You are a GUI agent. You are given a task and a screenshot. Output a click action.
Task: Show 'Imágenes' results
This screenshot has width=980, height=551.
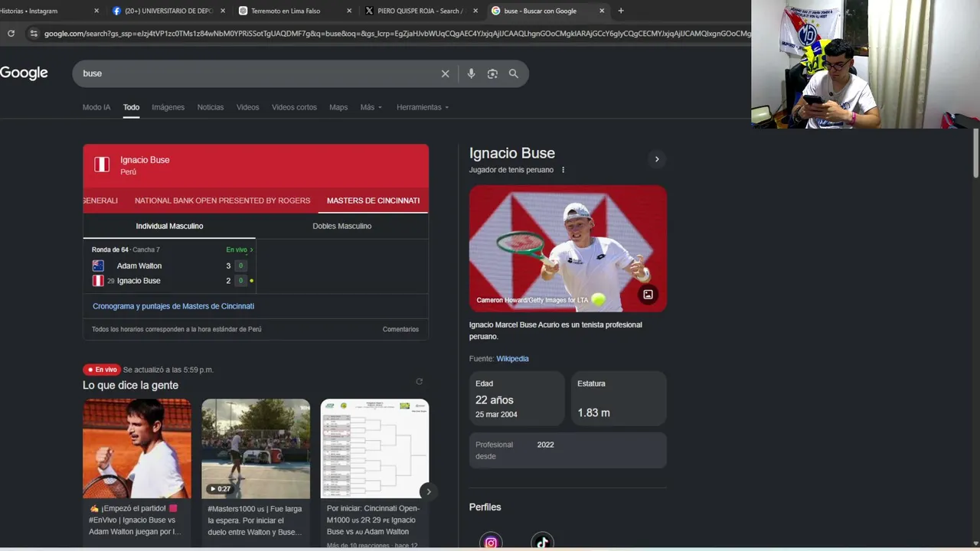[168, 107]
